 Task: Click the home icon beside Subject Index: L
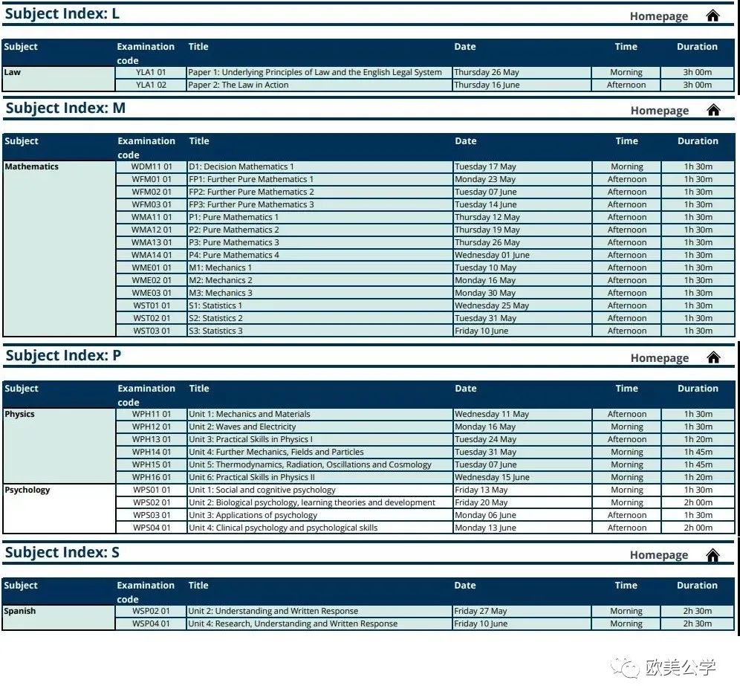tap(713, 16)
